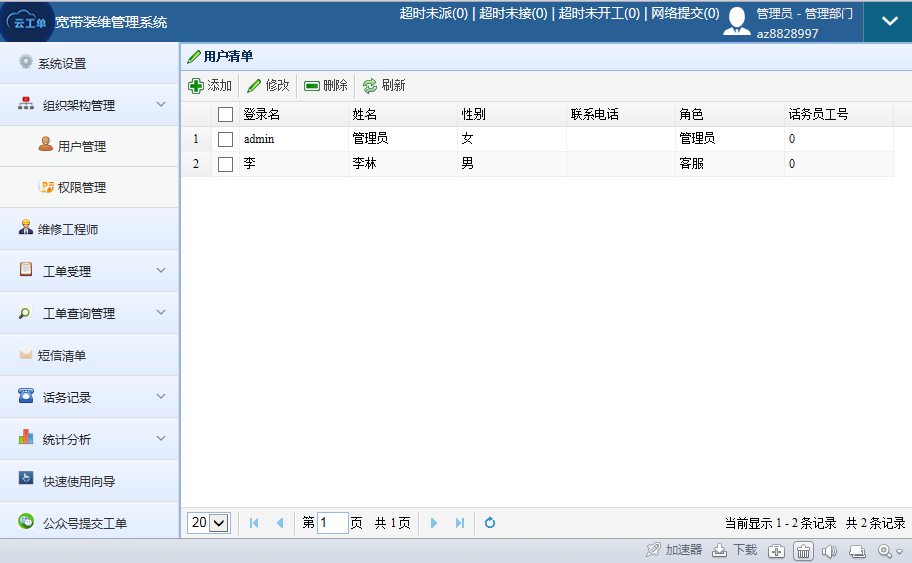This screenshot has height=563, width=912.
Task: Click the browser sound speaker icon
Action: click(x=829, y=551)
